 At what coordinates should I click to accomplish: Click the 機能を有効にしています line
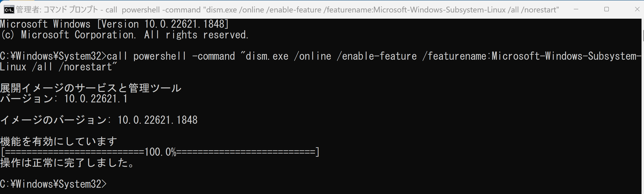click(59, 141)
